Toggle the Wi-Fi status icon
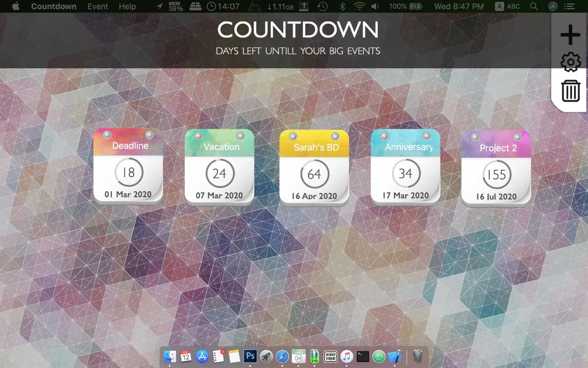This screenshot has width=588, height=368. pyautogui.click(x=359, y=6)
